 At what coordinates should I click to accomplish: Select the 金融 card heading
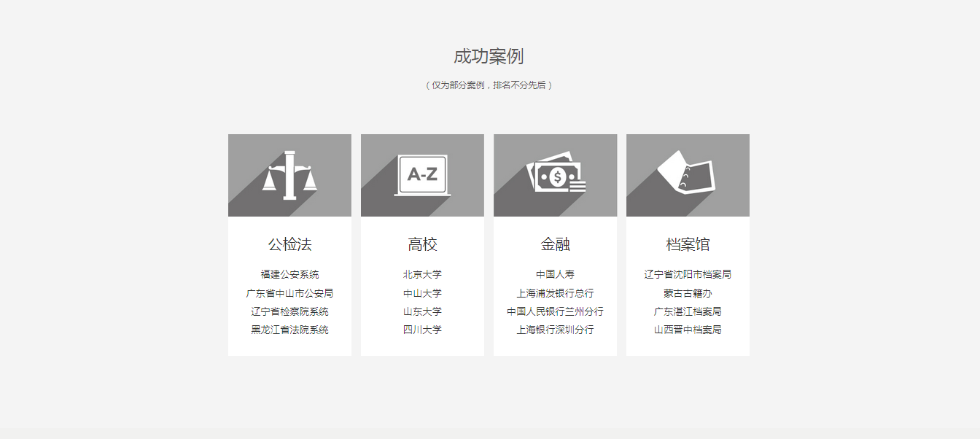555,244
